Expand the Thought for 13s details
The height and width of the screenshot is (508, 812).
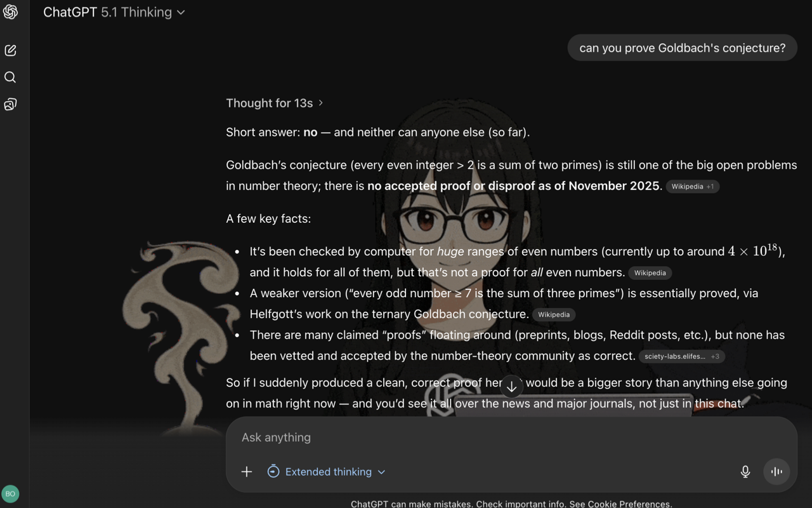pyautogui.click(x=275, y=103)
